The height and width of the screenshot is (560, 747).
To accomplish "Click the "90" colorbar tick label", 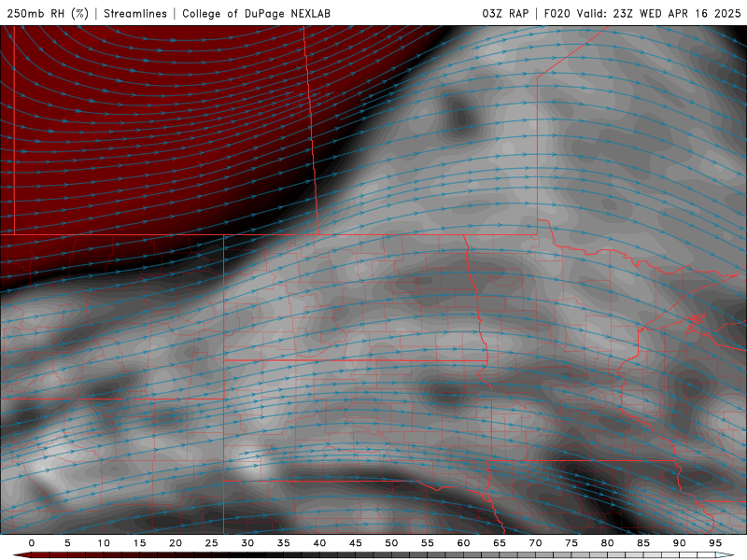I will pos(680,543).
